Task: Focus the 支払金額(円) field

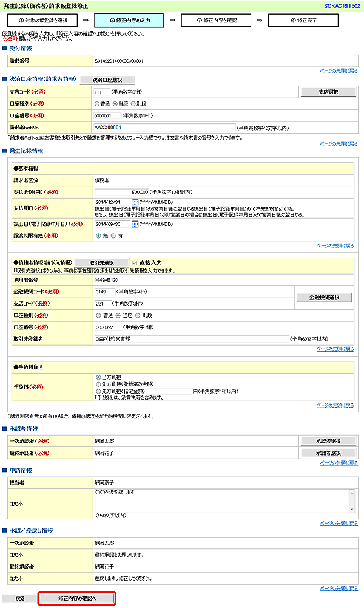Action: pyautogui.click(x=122, y=193)
